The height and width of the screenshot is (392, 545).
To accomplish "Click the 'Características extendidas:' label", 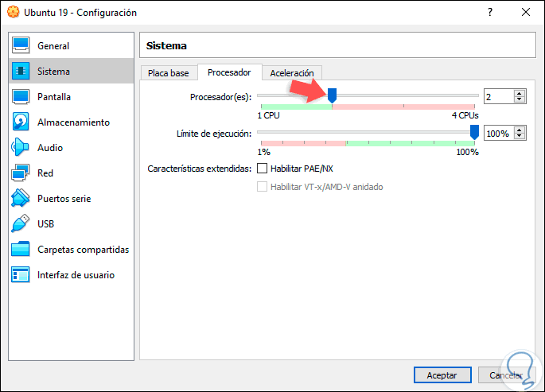I will coord(200,169).
